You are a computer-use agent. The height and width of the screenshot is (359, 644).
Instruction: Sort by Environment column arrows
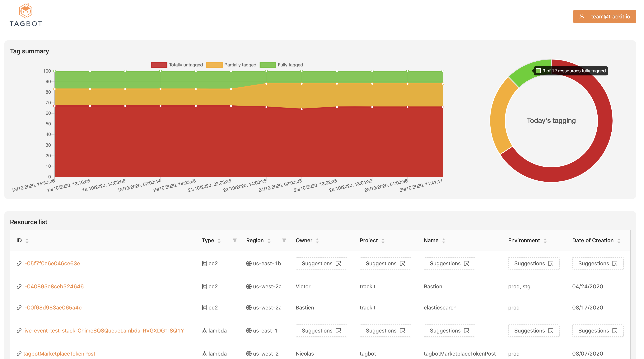(545, 241)
